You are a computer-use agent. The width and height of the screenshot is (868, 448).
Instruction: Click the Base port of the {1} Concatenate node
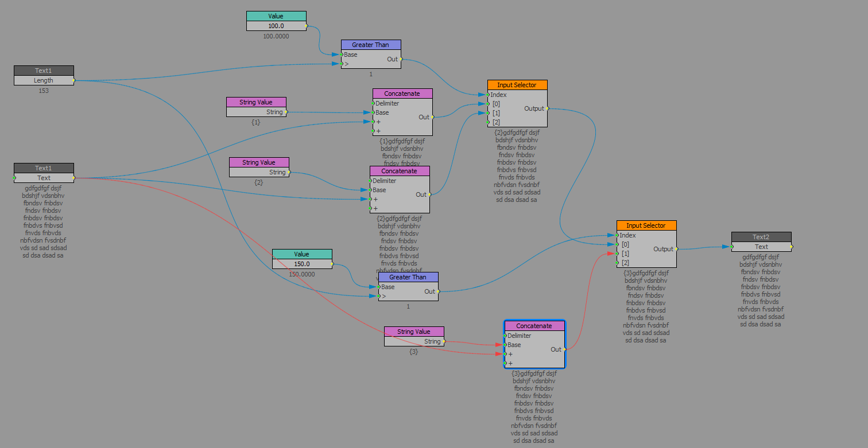373,112
